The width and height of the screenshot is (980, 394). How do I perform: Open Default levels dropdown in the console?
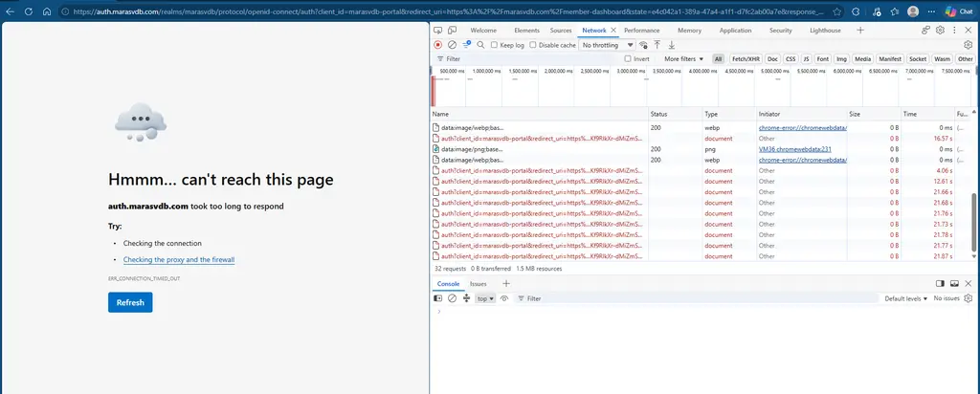click(x=906, y=298)
